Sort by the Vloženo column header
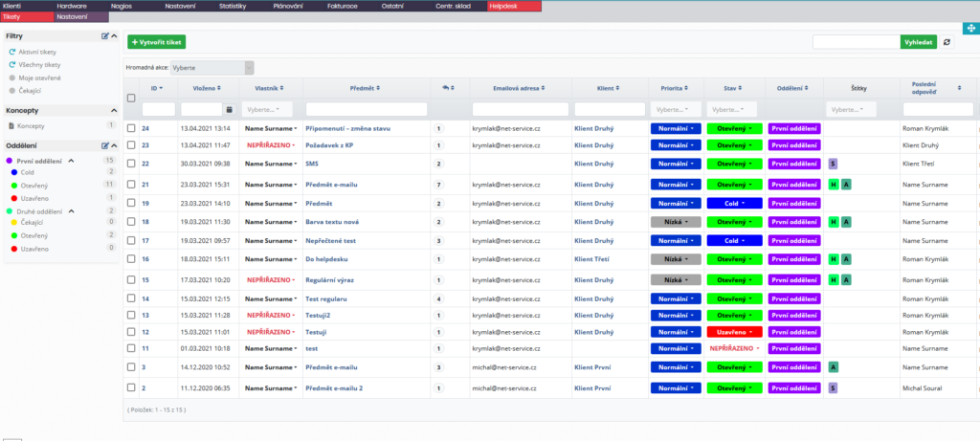 point(208,89)
